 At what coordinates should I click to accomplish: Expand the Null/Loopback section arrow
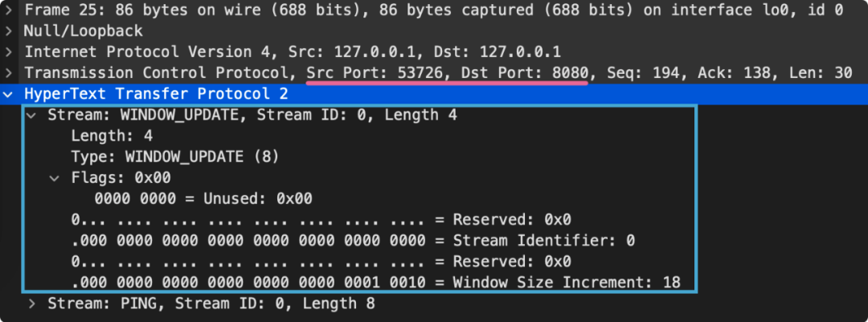[x=9, y=31]
